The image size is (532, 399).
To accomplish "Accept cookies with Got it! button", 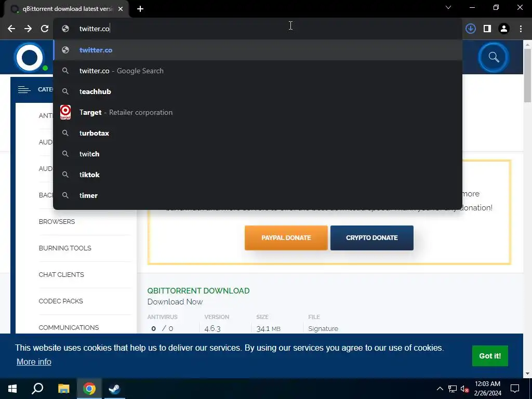I will point(490,356).
